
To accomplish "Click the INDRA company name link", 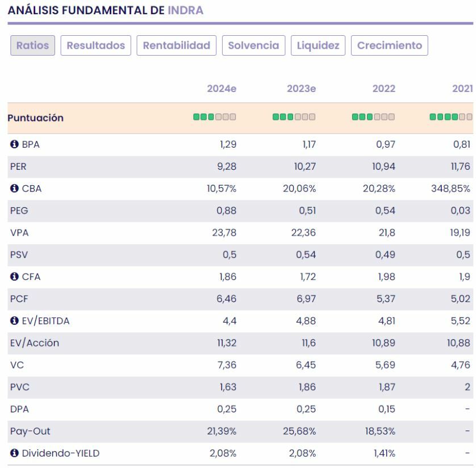I will coord(185,11).
